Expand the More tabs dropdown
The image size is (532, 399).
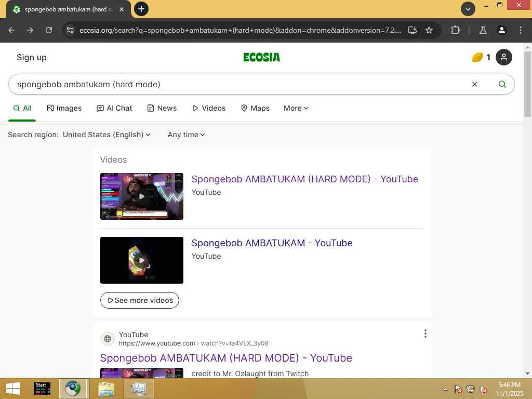[296, 108]
